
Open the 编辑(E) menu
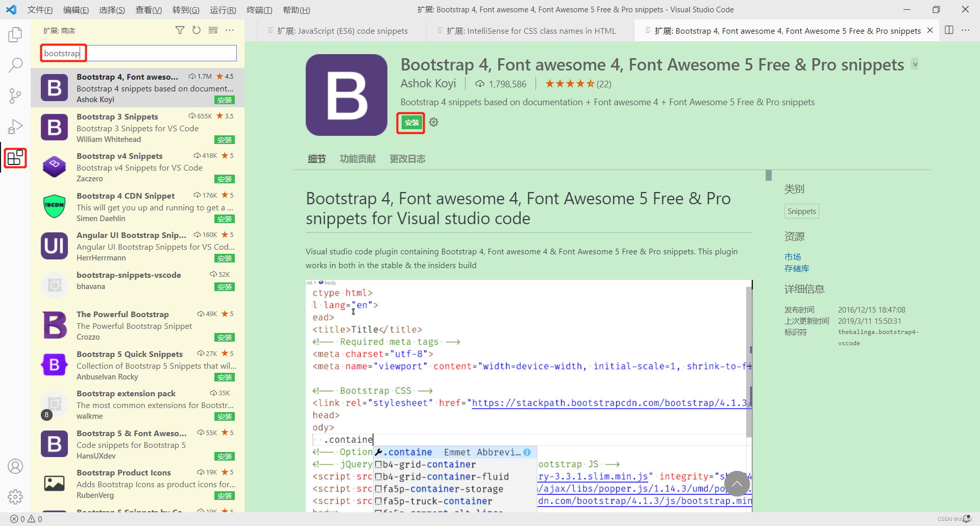click(x=76, y=10)
